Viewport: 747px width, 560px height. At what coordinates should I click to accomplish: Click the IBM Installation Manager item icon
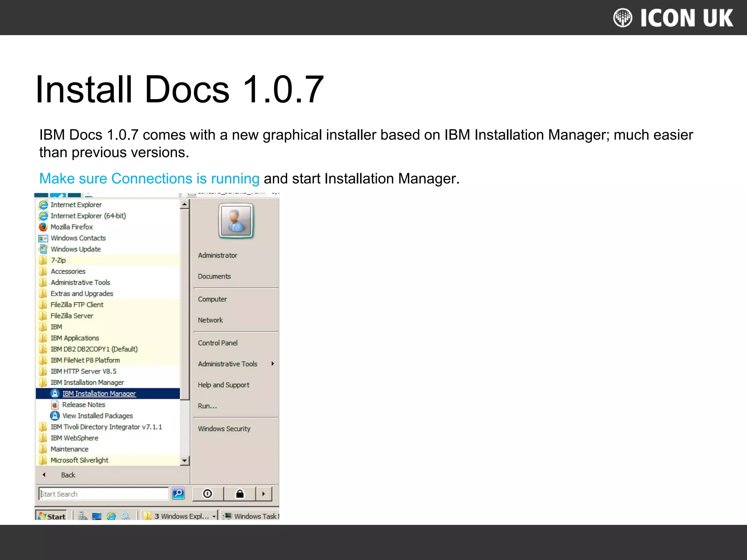point(55,393)
